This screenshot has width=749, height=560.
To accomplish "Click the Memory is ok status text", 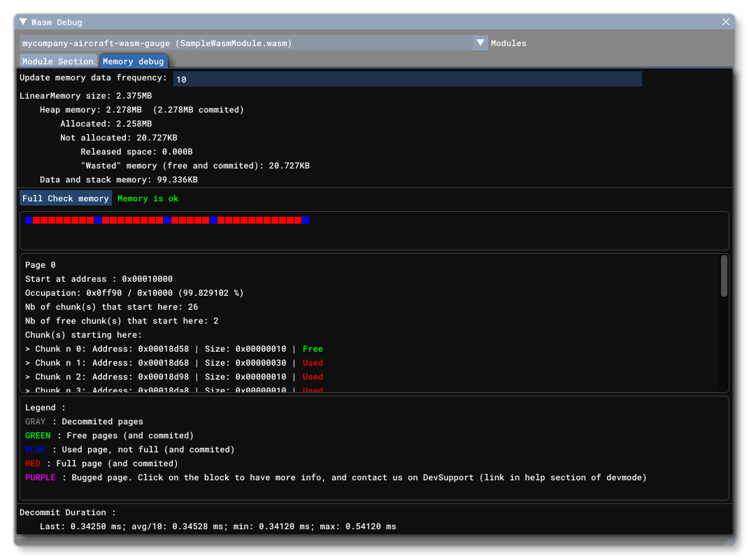I will click(148, 198).
